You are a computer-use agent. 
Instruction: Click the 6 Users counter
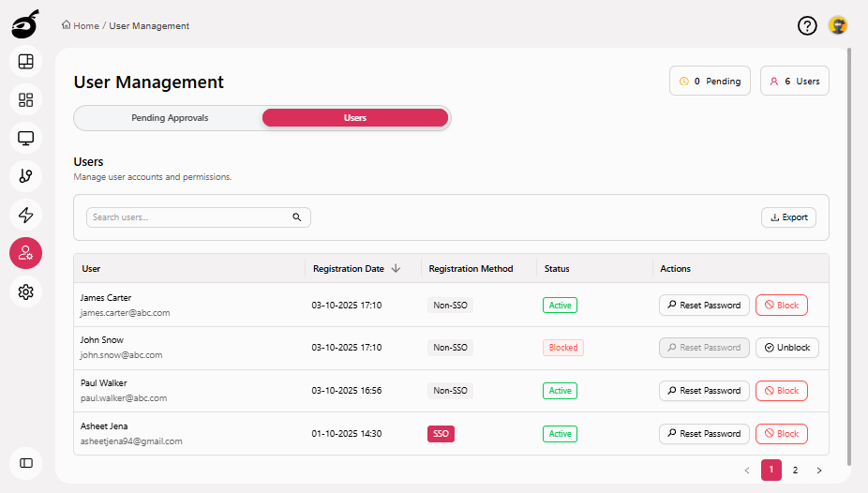[x=794, y=81]
